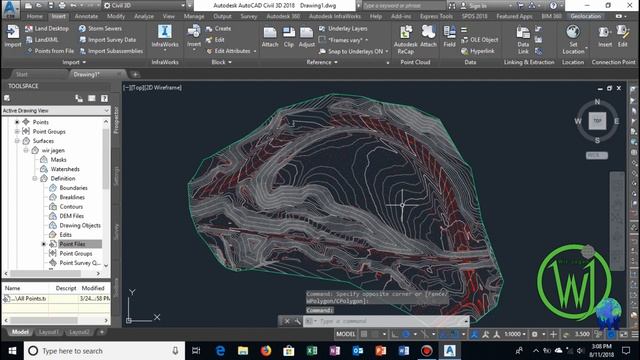The width and height of the screenshot is (640, 360).
Task: Open the Storm Sewers import
Action: coord(100,29)
